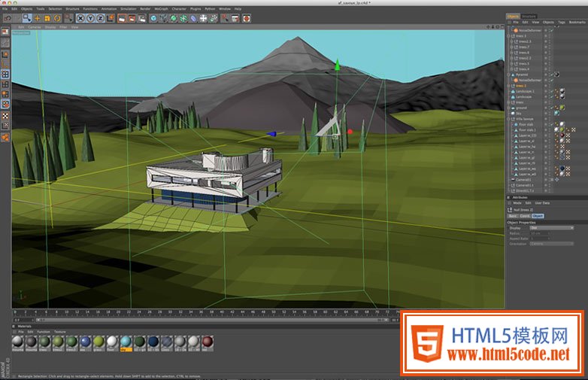Viewport: 588px width, 380px height.
Task: Expand the trees2.3 null
Action: [x=512, y=41]
